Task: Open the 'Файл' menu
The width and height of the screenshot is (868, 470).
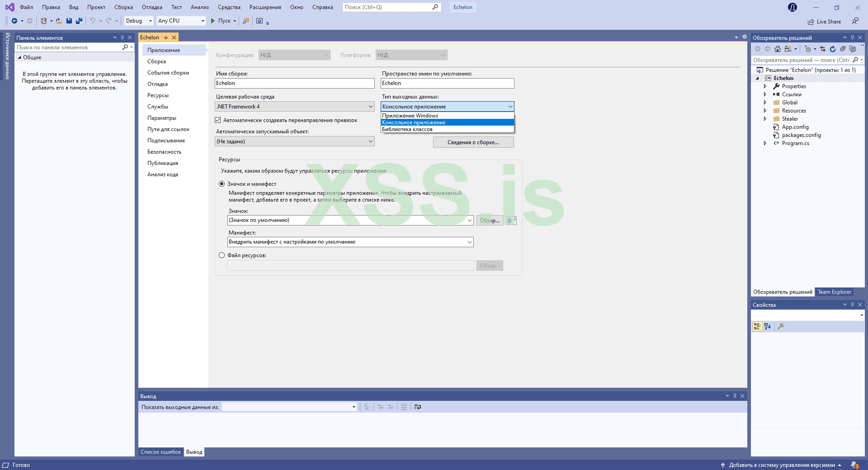Action: [26, 7]
